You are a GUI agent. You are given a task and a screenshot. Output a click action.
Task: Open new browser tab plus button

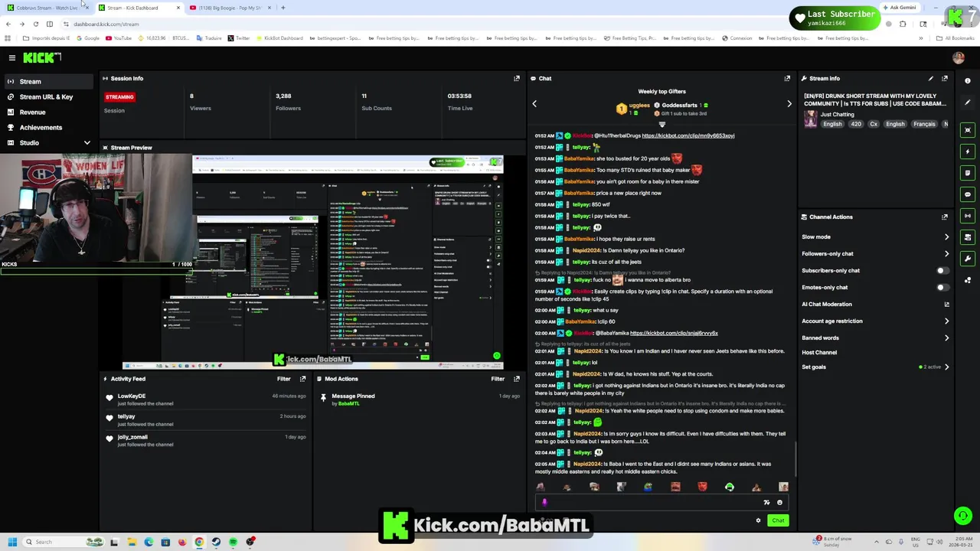283,8
